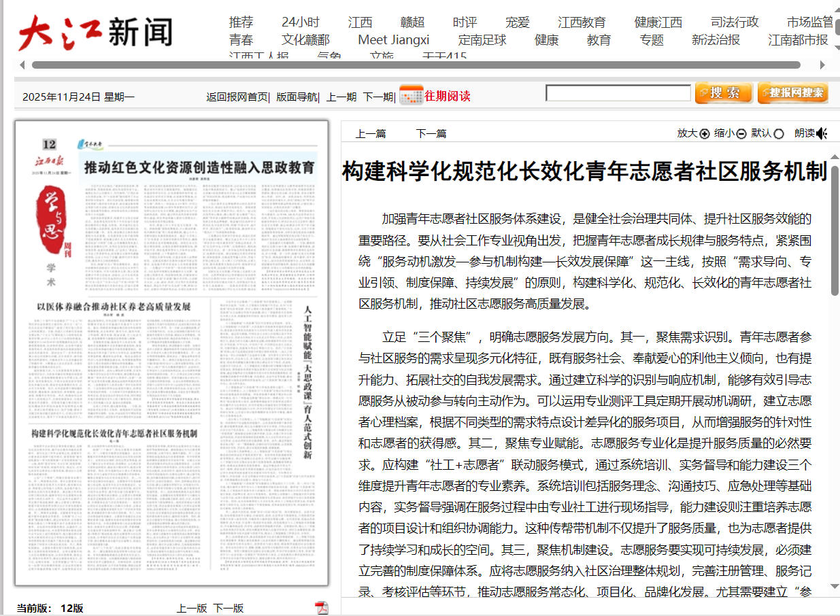This screenshot has width=840, height=616.
Task: Go to 下一期 next issue
Action: (377, 97)
